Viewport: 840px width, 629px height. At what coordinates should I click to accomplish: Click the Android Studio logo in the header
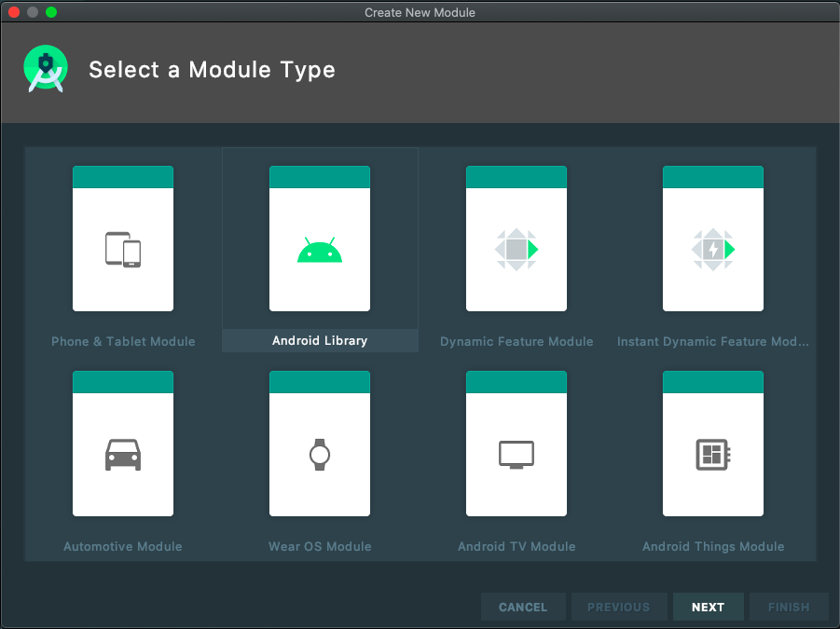45,68
